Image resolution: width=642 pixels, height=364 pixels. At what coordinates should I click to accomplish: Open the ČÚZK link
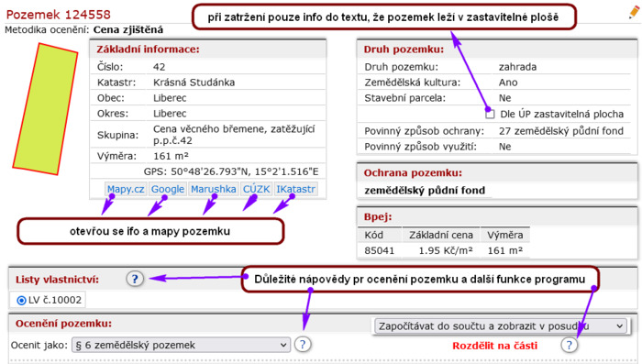(256, 189)
